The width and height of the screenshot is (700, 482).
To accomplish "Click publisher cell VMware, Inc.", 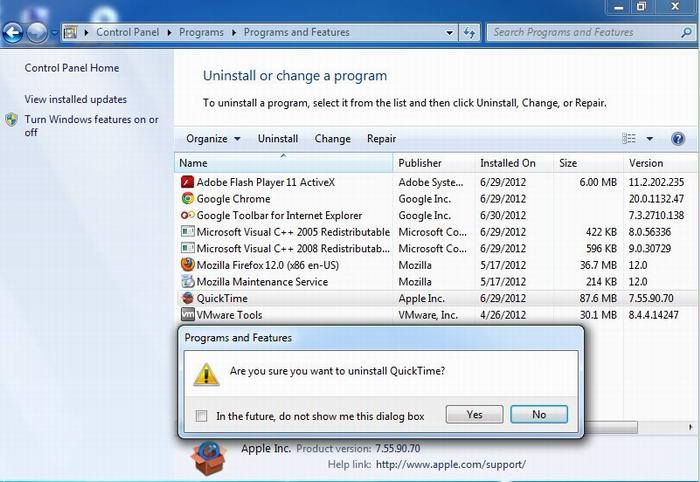I will coord(428,315).
